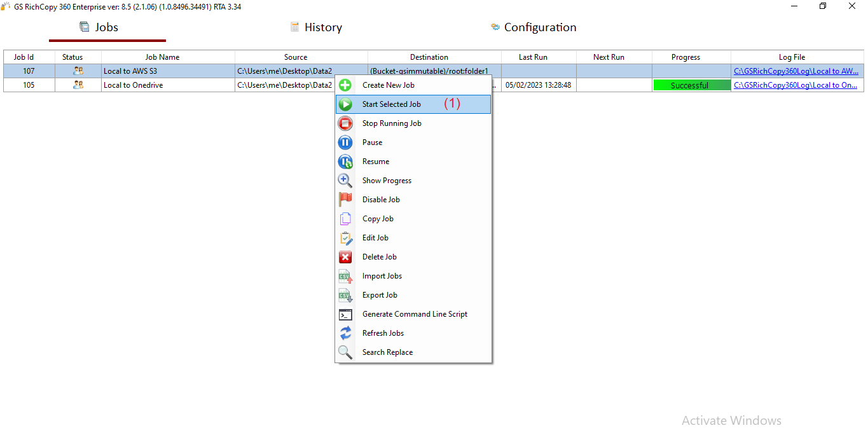Click the green Successful progress bar
The width and height of the screenshot is (868, 428).
(692, 85)
